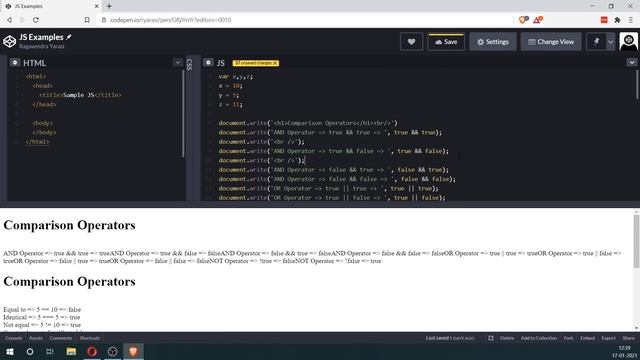Screen dimensions: 640x360
Task: Show keyboard Shortcuts
Action: point(90,338)
